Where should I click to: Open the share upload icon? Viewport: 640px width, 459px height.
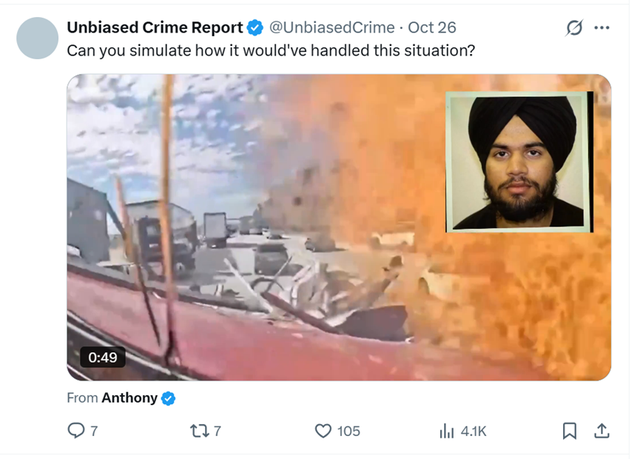pyautogui.click(x=602, y=431)
